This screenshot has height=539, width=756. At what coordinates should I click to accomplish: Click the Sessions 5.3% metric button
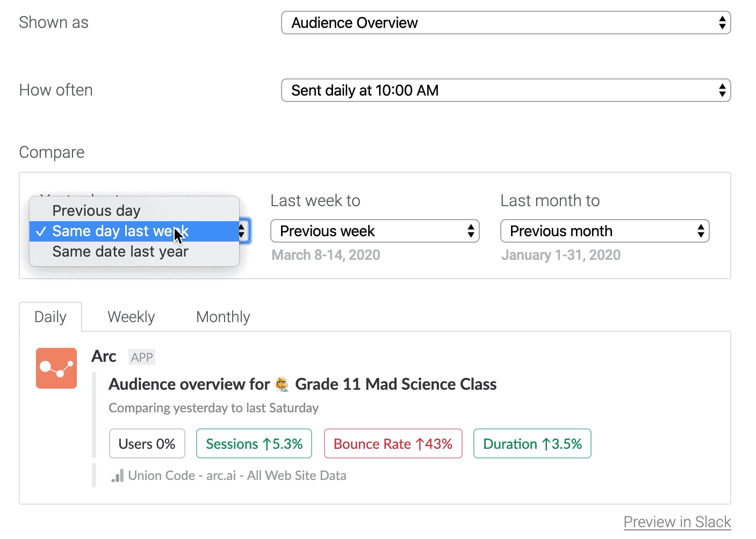tap(254, 444)
